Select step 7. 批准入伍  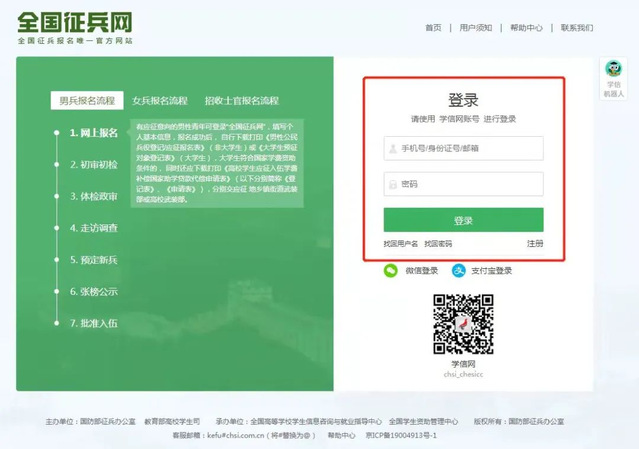pyautogui.click(x=94, y=323)
